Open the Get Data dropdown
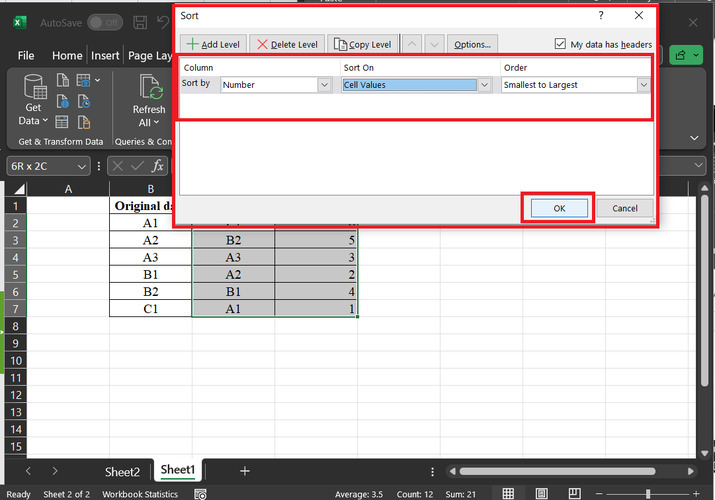This screenshot has width=715, height=500. (x=33, y=100)
